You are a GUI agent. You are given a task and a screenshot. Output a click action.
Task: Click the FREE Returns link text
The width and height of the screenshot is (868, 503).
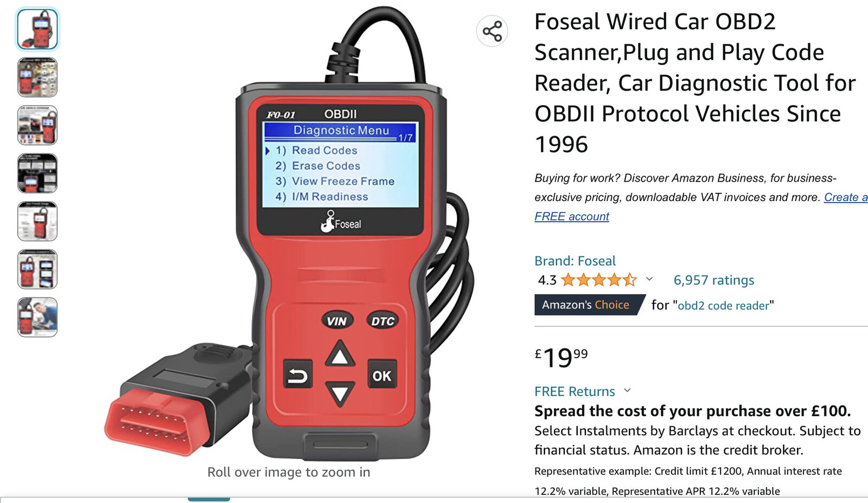click(575, 391)
